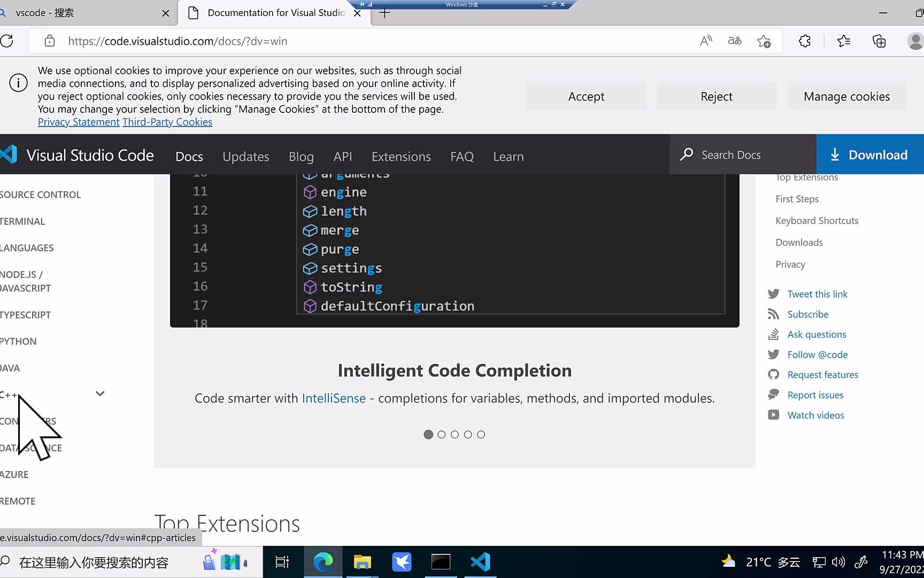924x578 pixels.
Task: Open TYPESCRIPT in left sidebar
Action: [x=25, y=315]
